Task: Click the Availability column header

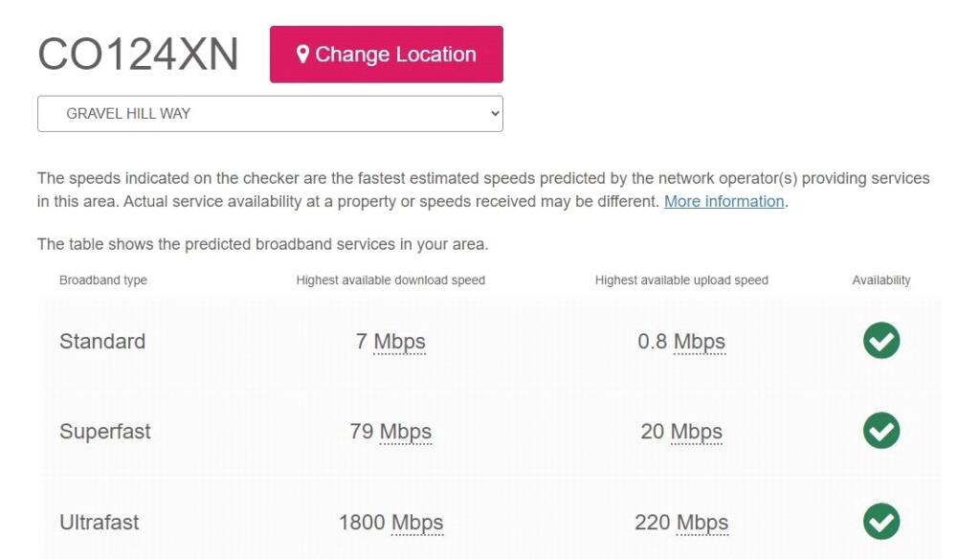Action: click(x=881, y=280)
